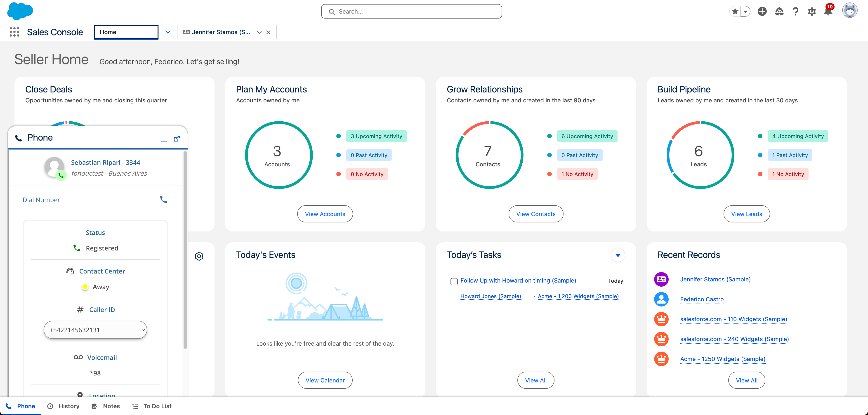868x415 pixels.
Task: Click the Trailhead guidance center icon
Action: (x=779, y=12)
